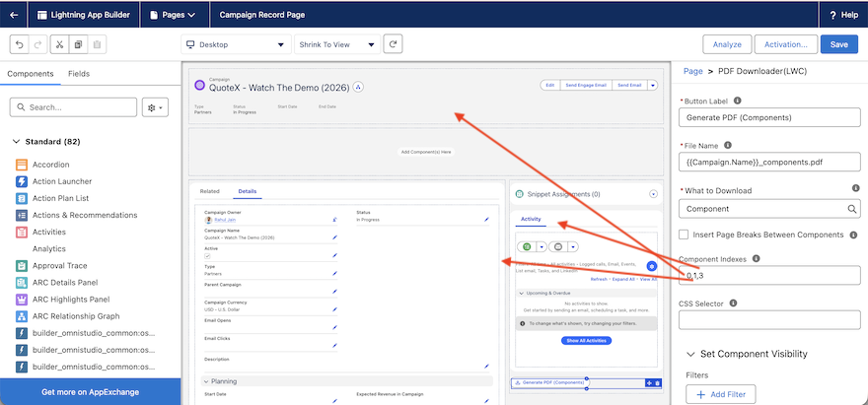Click the Page Breaks info icon
868x405 pixels.
pyautogui.click(x=853, y=235)
